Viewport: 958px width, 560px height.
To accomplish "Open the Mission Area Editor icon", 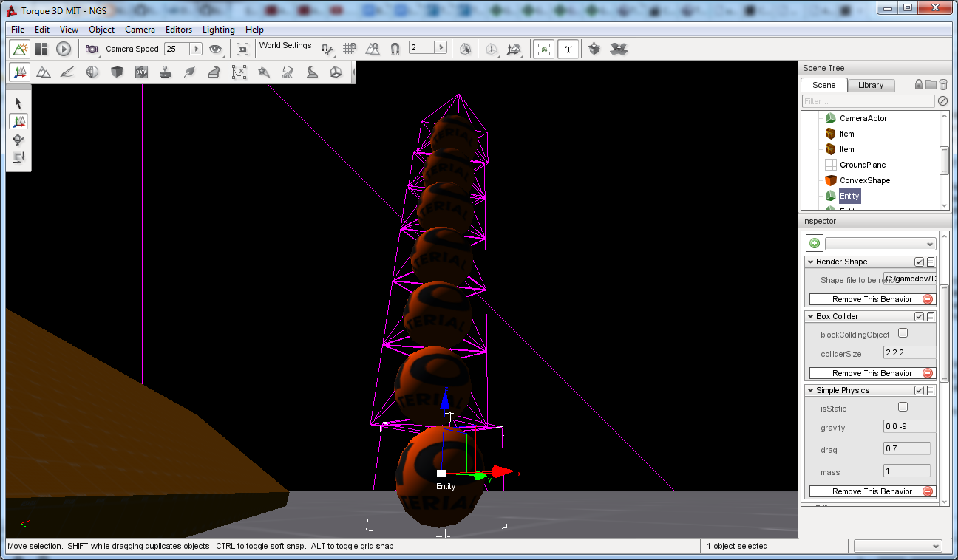I will pos(239,72).
